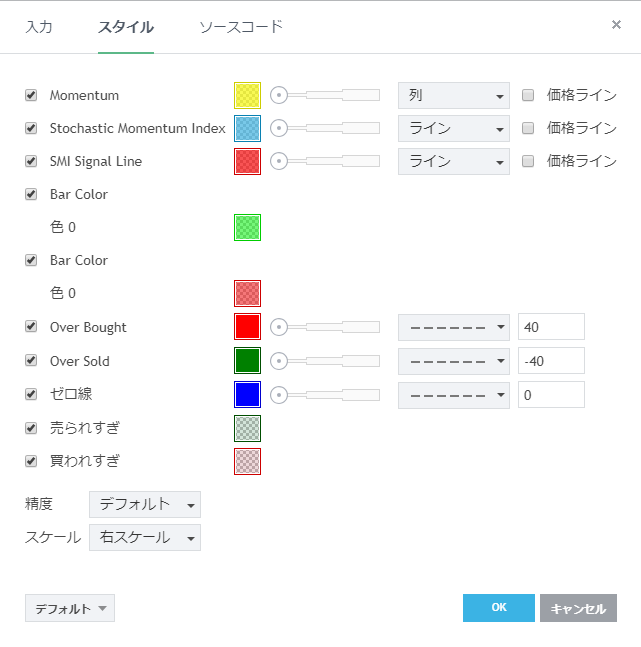Toggle the Over Bought checkbox

(x=31, y=327)
